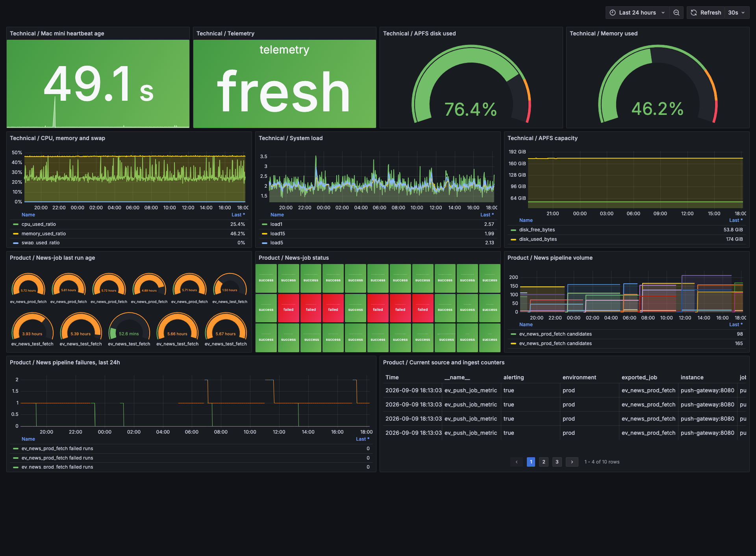Click the 5.66 hours job age gauge
Viewport: 756px width, 556px height.
[x=178, y=326]
